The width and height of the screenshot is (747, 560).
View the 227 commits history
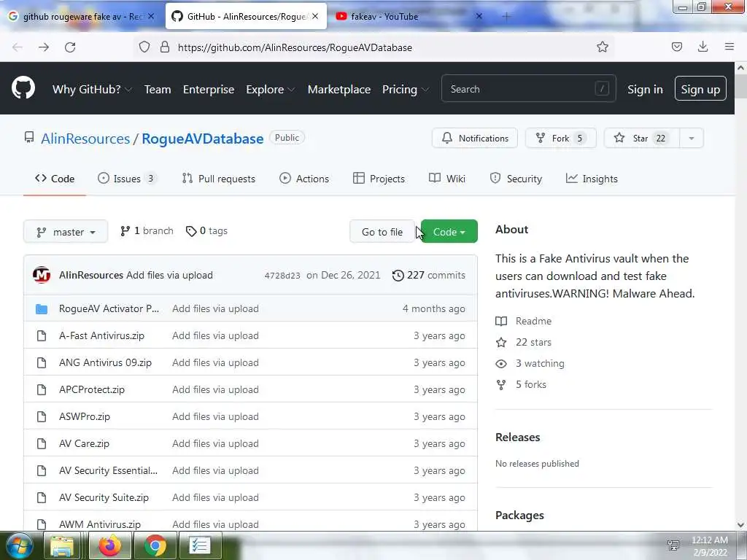point(429,275)
